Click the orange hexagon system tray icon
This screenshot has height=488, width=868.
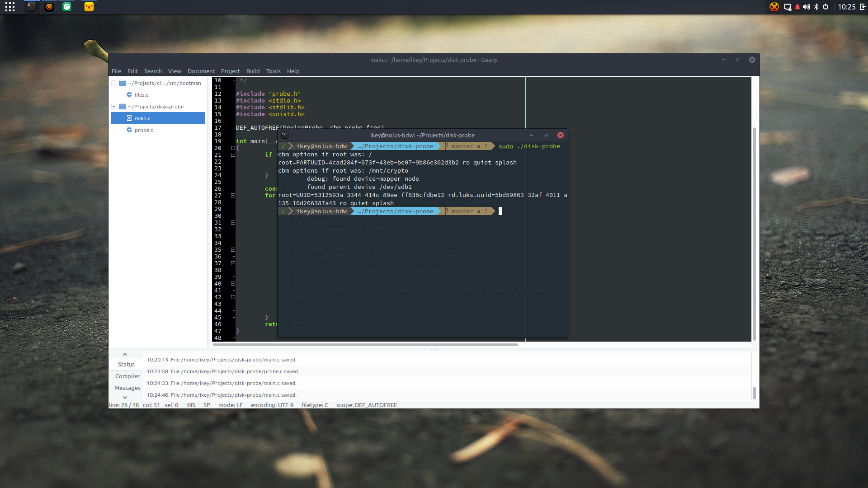[x=774, y=7]
